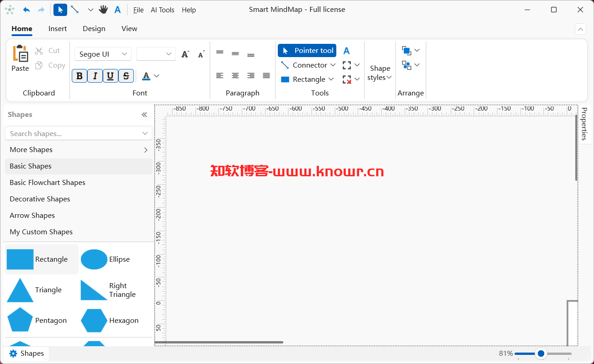The width and height of the screenshot is (594, 364).
Task: Align text to vertical middle
Action: pos(235,54)
